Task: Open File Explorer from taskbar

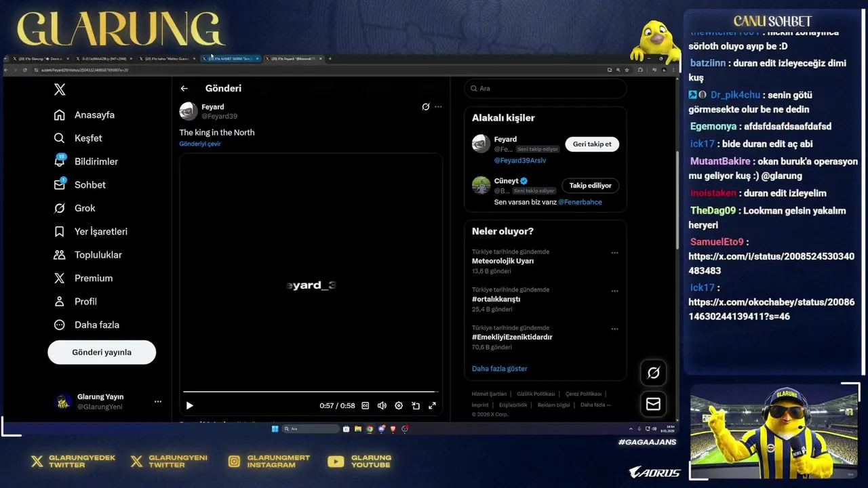Action: [x=358, y=429]
